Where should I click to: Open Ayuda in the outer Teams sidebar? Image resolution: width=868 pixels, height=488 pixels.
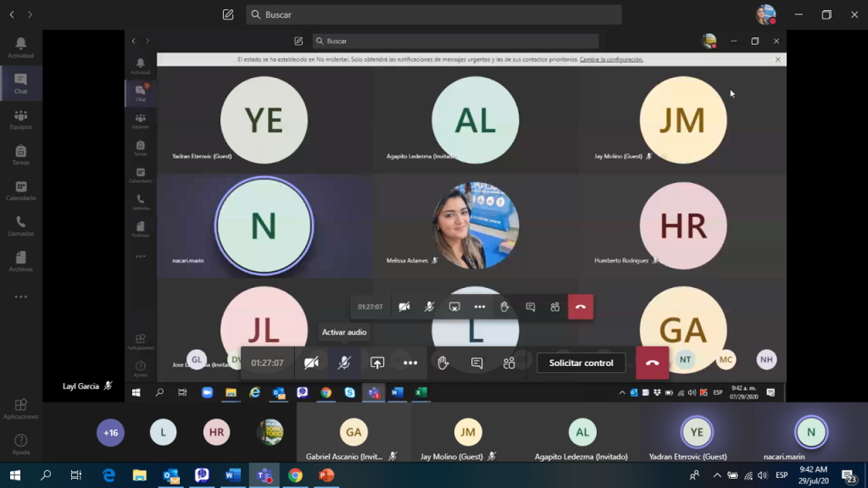(21, 444)
